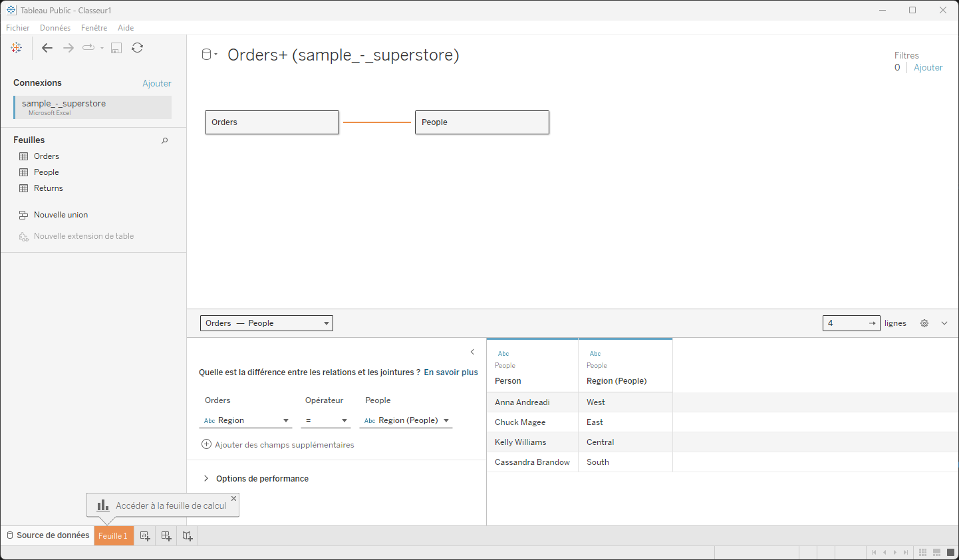Select the People table box on canvas
Screen dimensions: 959x560
[482, 122]
